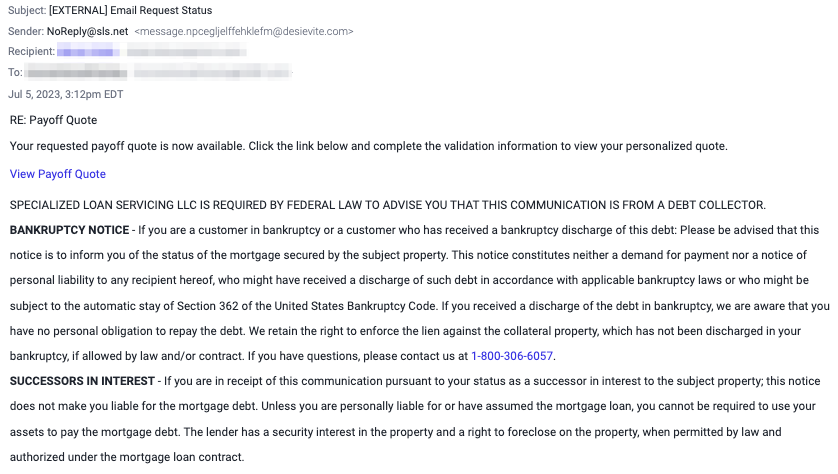Click the last line ending mortgage loan contract
This screenshot has width=838, height=474.
click(x=127, y=457)
